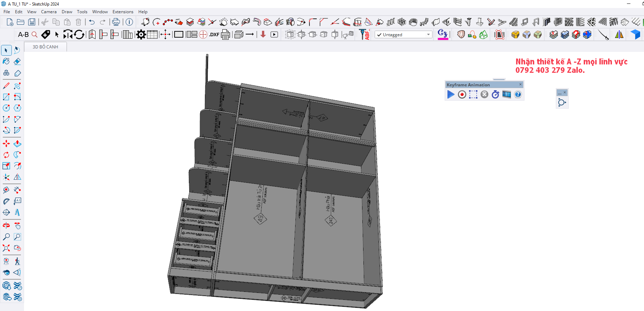644x311 pixels.
Task: Select the Eraser tool
Action: (x=17, y=62)
